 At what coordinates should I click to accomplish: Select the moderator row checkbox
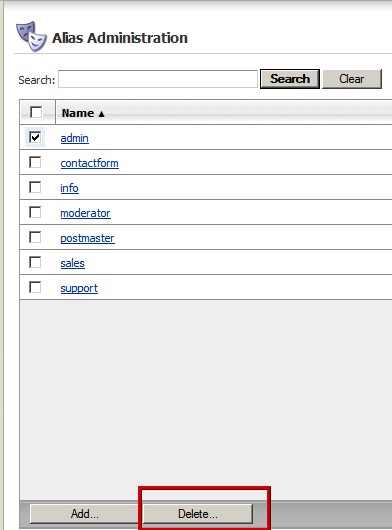click(x=35, y=212)
